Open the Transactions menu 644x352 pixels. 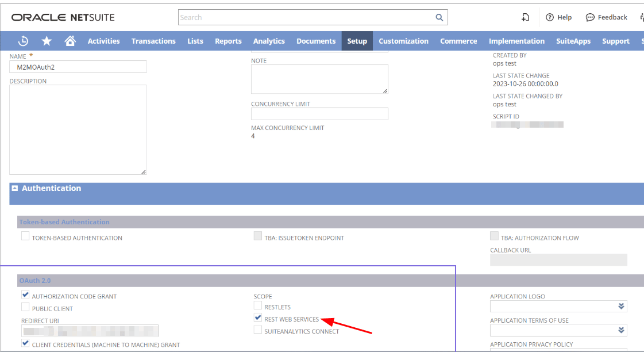click(153, 41)
